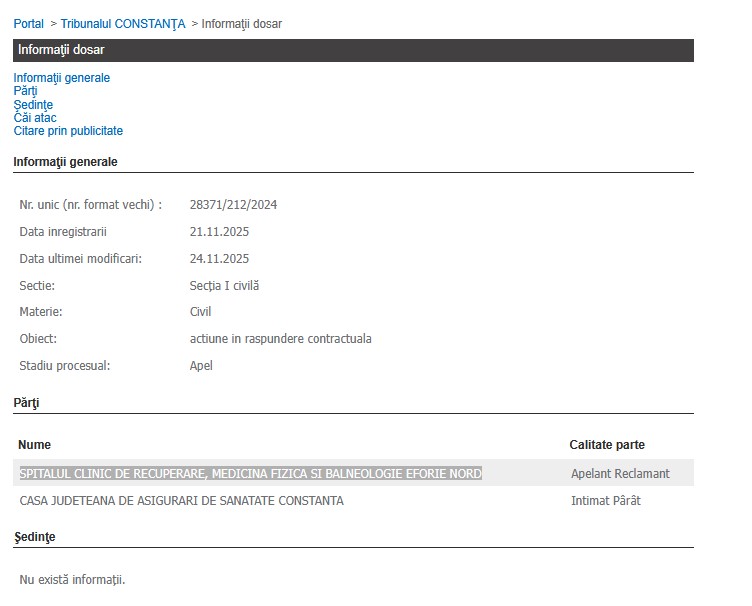The image size is (752, 606).
Task: Click the Apel procedural stage value
Action: point(201,366)
